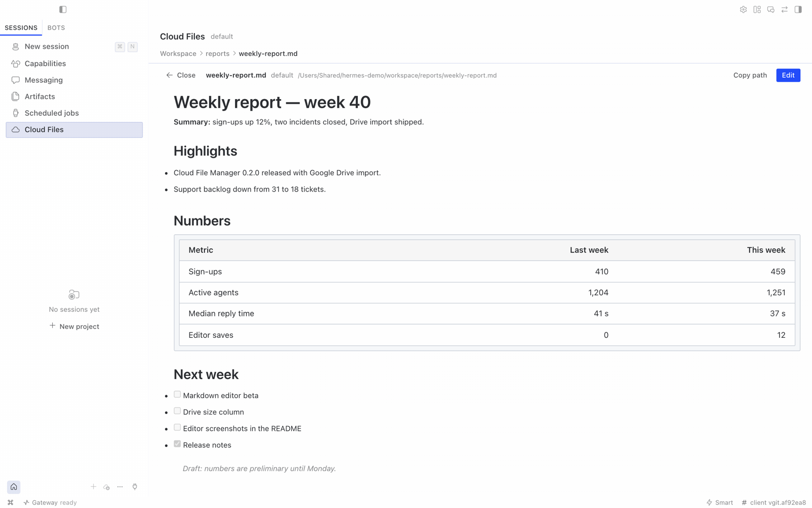Go to Workspace in the breadcrumb
The height and width of the screenshot is (508, 812).
click(178, 53)
